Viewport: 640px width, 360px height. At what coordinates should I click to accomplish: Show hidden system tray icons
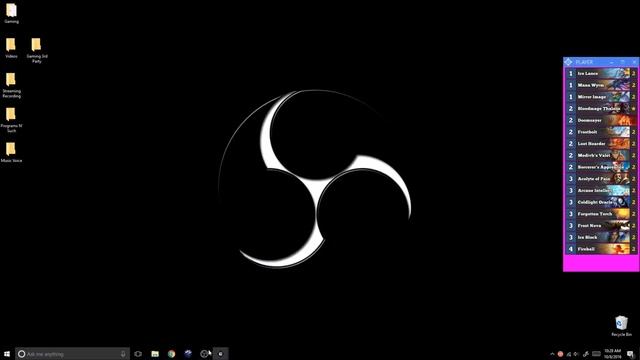pos(552,354)
